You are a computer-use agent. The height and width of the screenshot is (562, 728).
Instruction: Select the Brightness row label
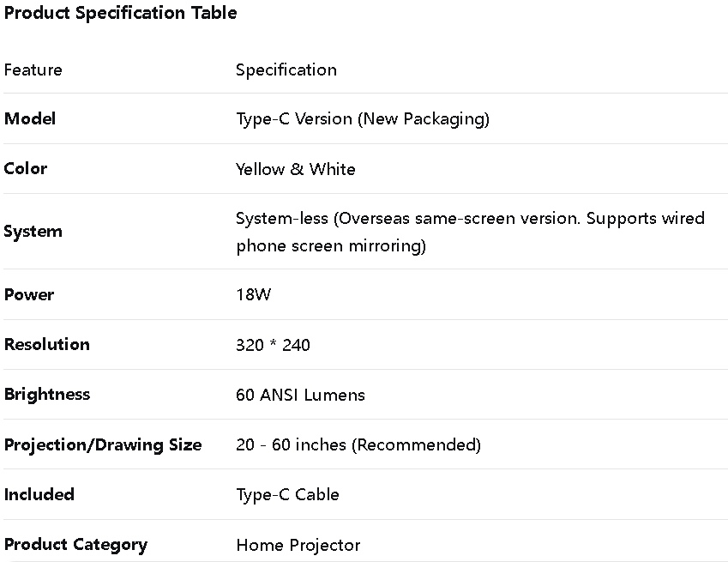47,395
